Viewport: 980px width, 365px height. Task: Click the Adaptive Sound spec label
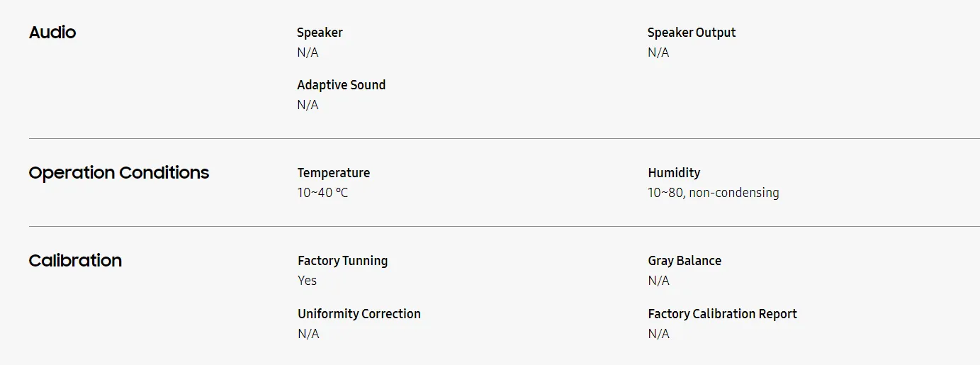[x=342, y=85]
